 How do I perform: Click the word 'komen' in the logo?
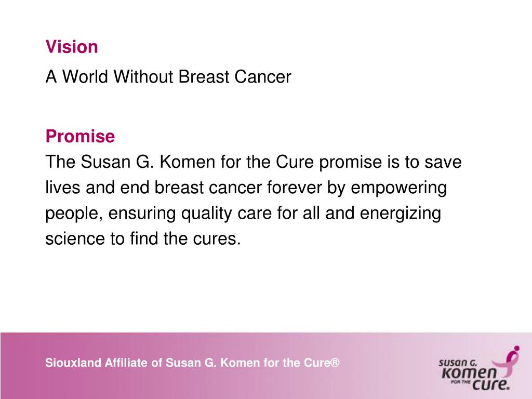point(469,373)
